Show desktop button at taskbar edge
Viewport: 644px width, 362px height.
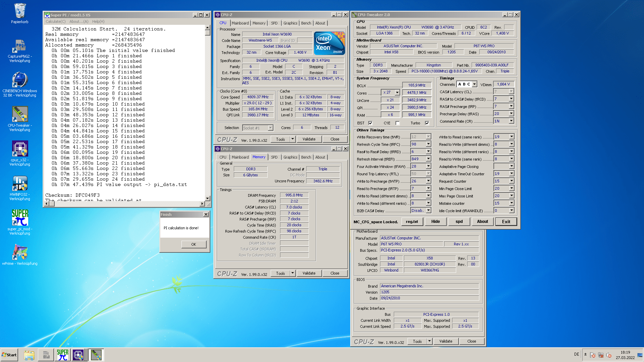tap(641, 355)
